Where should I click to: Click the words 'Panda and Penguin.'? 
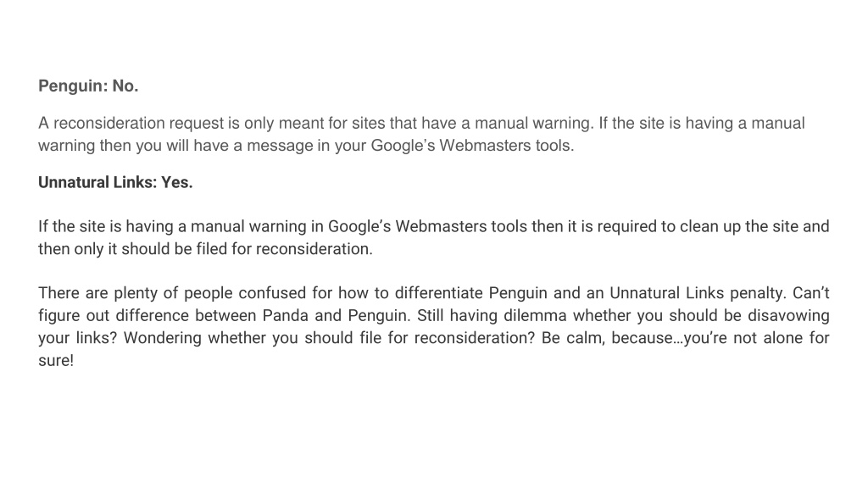337,315
